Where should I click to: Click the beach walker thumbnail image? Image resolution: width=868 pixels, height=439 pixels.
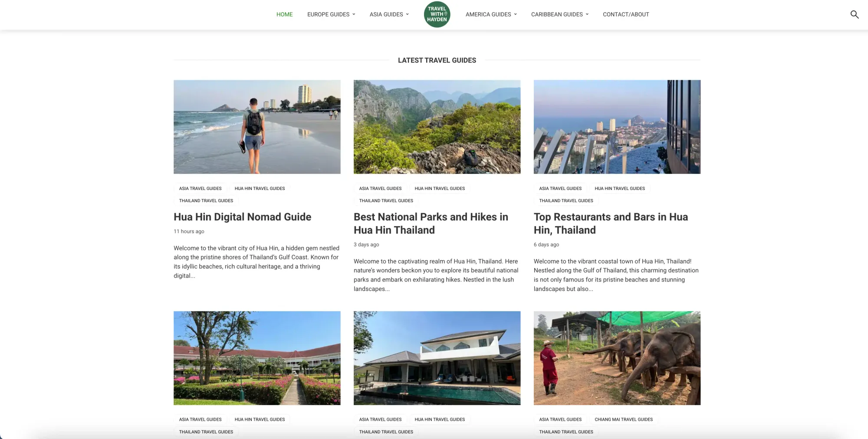(257, 127)
